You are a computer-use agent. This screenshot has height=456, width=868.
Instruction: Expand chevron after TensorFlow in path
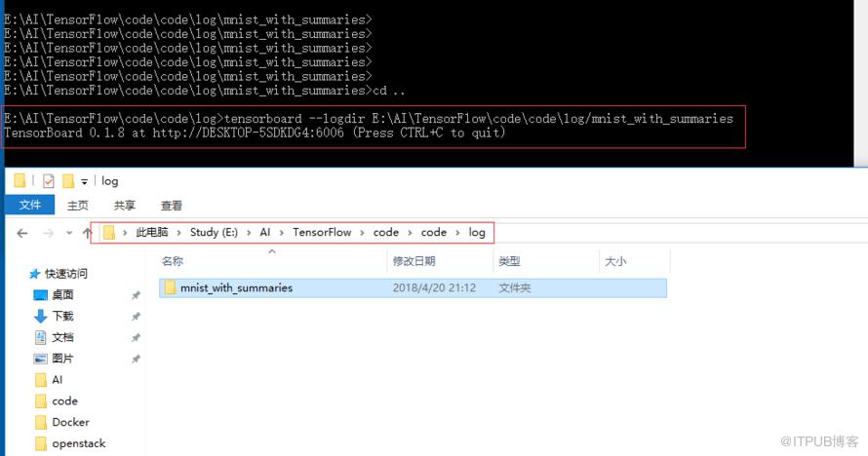pos(362,232)
